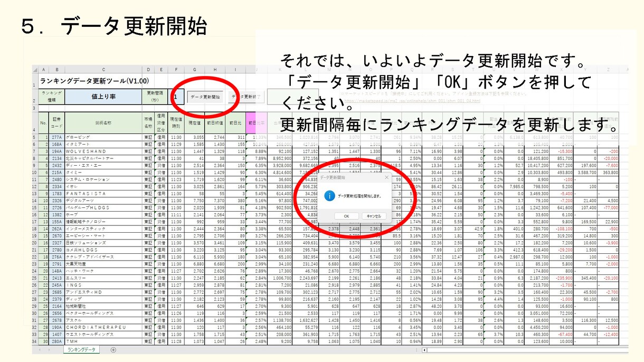Screen dimensions: 644x362
Task: Select the cell ククレブ・アドバイザーズ
Action: [103, 256]
